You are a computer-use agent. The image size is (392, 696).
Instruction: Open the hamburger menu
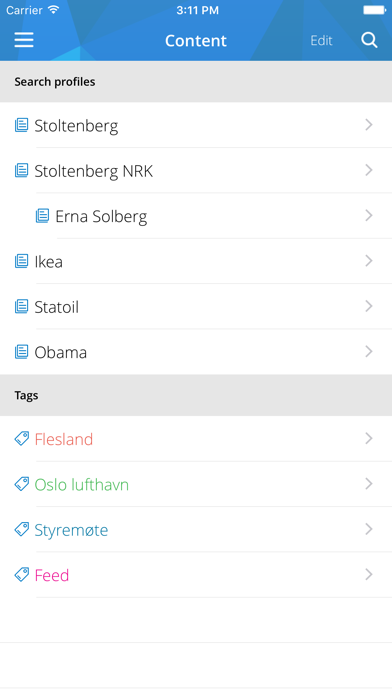pos(24,40)
